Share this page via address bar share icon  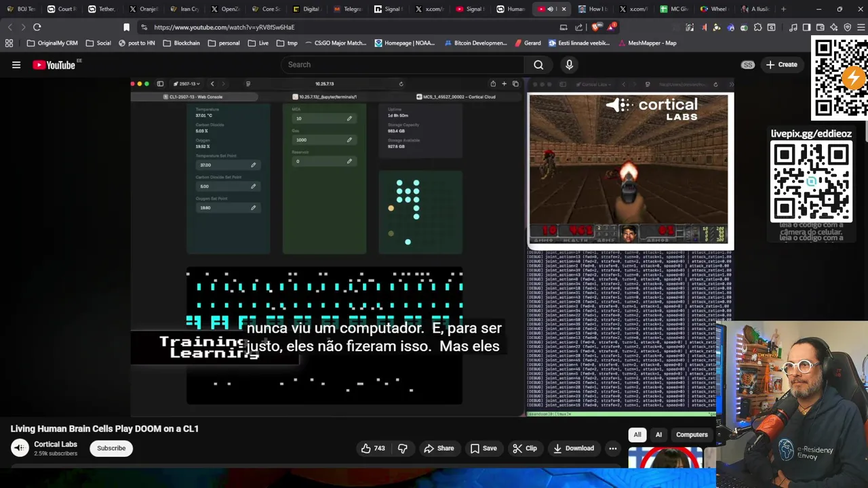pyautogui.click(x=578, y=27)
